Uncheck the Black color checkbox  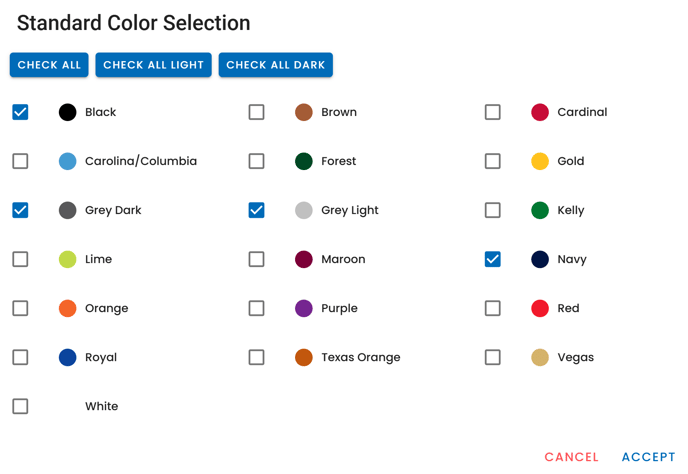coord(20,112)
